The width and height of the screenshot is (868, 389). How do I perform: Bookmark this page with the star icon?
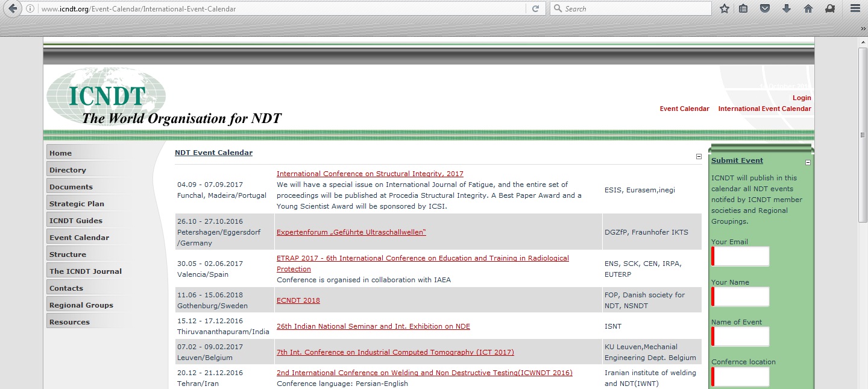725,8
